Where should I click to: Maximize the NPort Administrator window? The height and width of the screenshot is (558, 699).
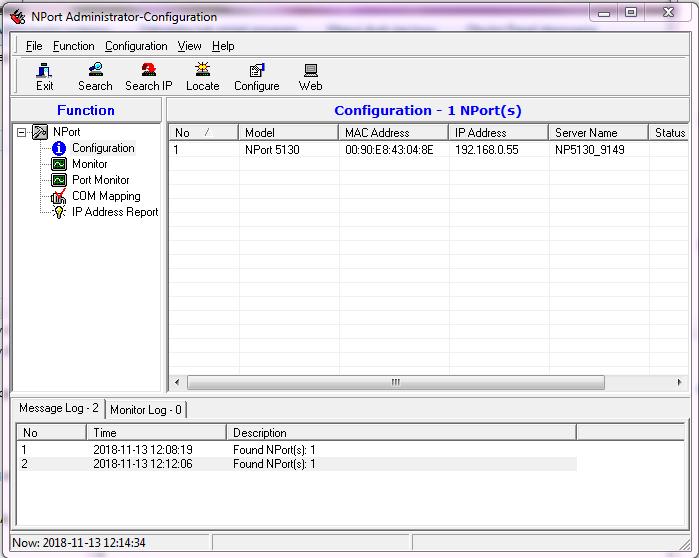631,12
